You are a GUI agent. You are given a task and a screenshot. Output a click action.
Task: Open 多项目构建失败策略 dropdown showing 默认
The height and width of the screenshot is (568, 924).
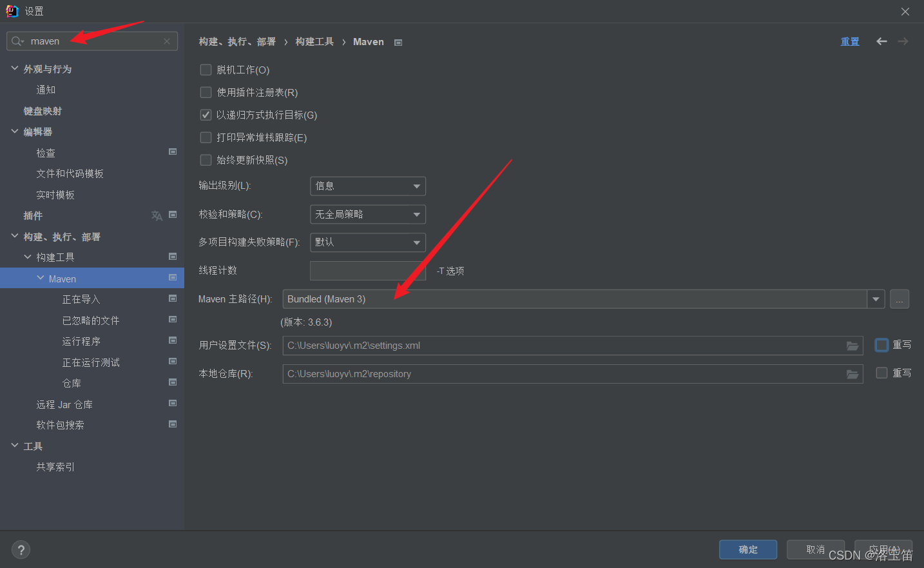(x=368, y=242)
